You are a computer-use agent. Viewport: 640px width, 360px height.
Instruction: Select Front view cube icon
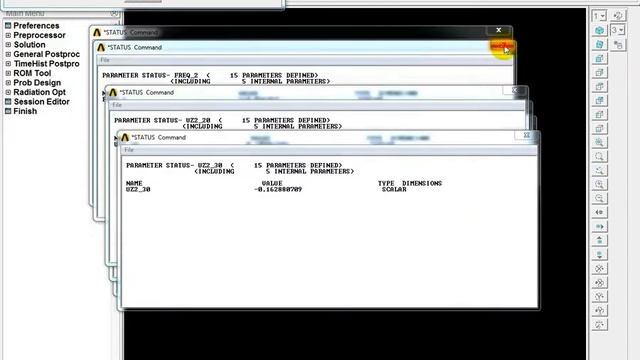[x=599, y=58]
